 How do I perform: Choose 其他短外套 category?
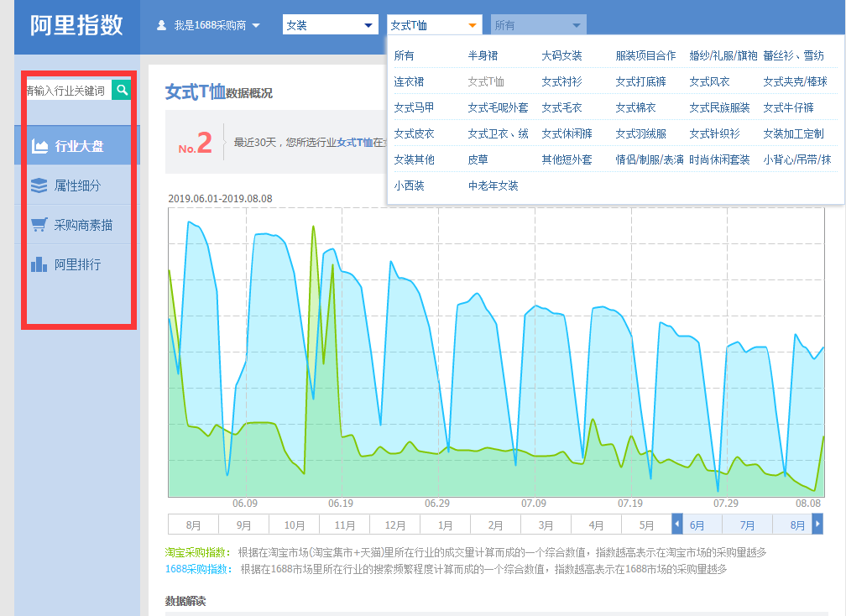(x=567, y=159)
